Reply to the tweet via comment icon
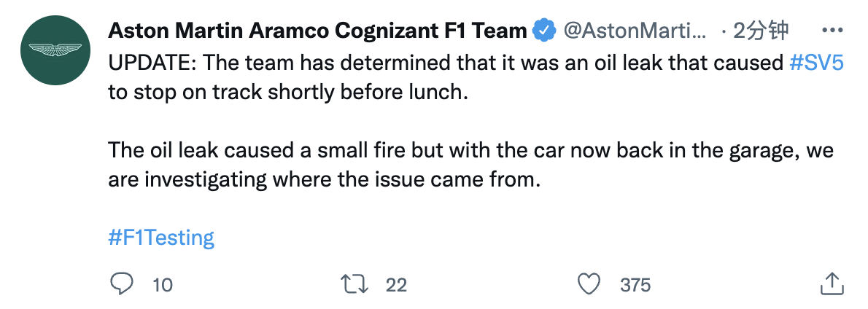This screenshot has height=309, width=868. pyautogui.click(x=120, y=283)
